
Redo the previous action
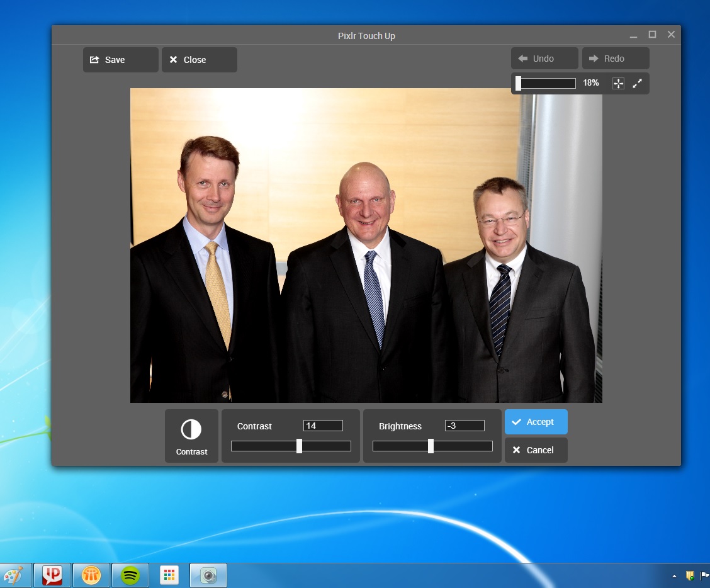coord(615,59)
